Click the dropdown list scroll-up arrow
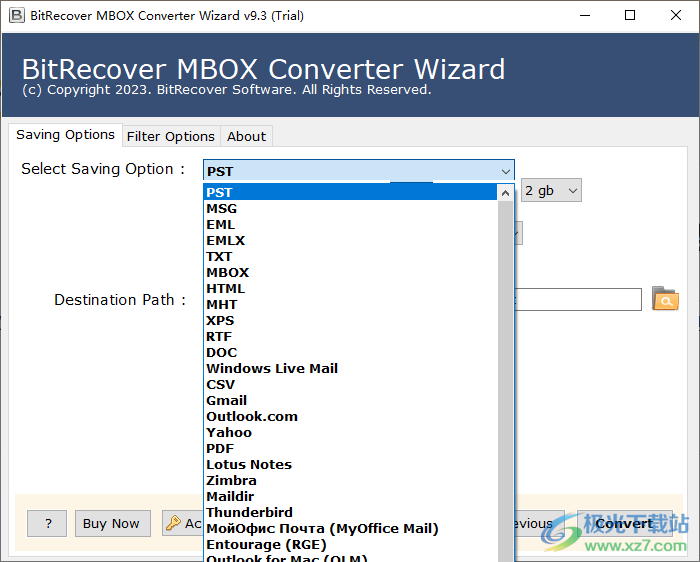The height and width of the screenshot is (562, 700). [505, 193]
